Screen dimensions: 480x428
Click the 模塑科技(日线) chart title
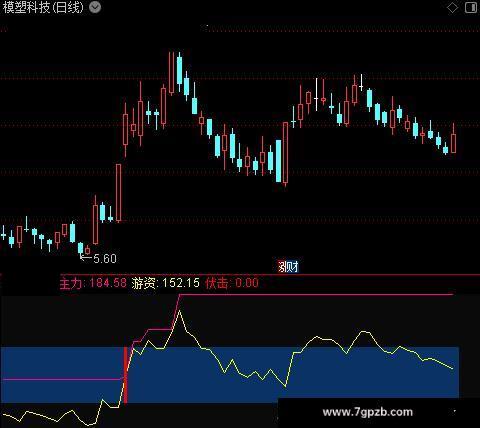pos(43,7)
